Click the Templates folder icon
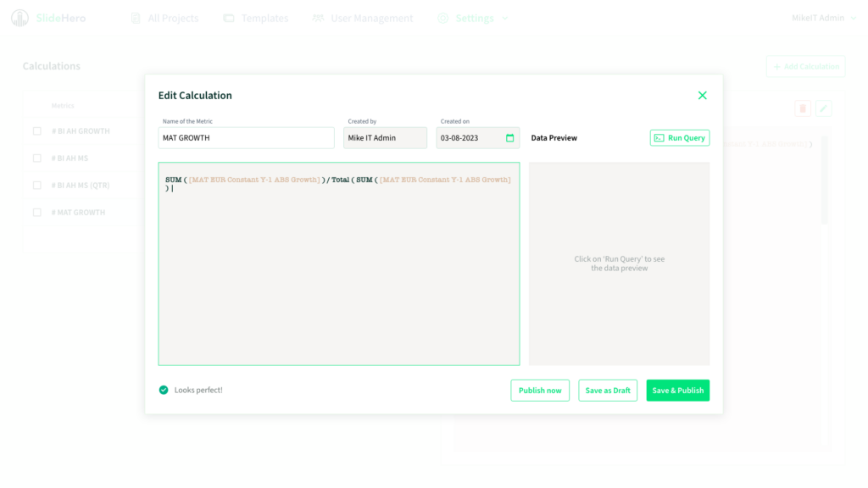Image resolution: width=868 pixels, height=488 pixels. [229, 18]
